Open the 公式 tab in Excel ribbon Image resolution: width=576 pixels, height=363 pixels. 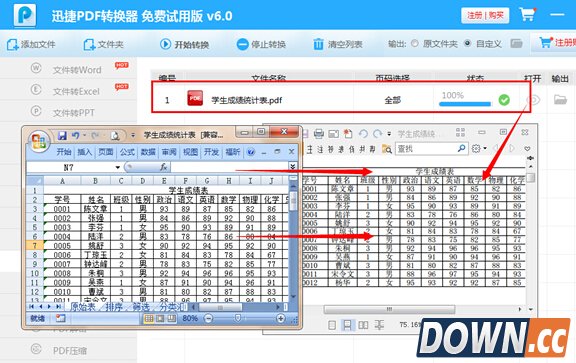[127, 152]
